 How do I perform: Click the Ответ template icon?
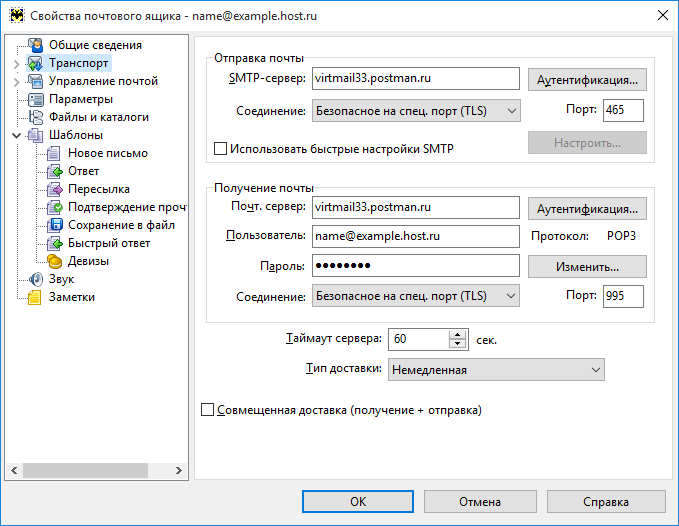coord(55,171)
